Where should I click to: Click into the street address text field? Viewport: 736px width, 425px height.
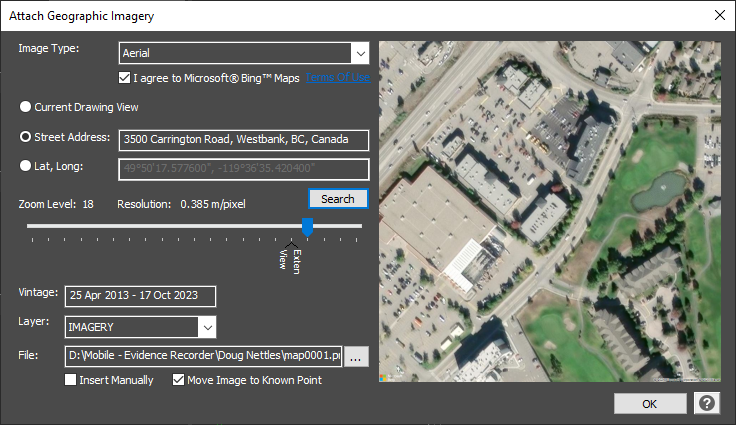coord(244,140)
